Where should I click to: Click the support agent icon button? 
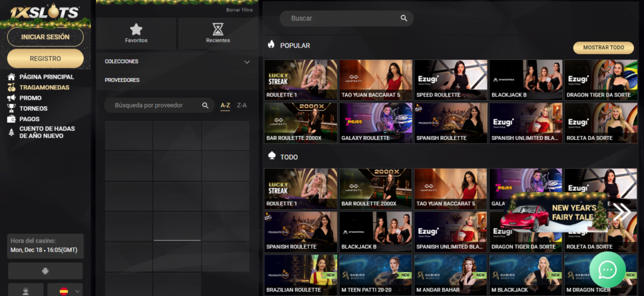click(25, 290)
